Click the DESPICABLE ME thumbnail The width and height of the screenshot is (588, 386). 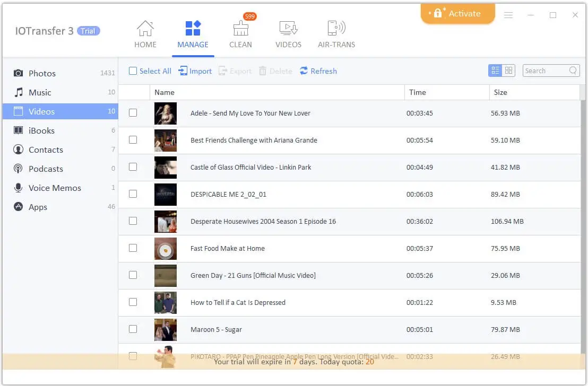click(166, 194)
